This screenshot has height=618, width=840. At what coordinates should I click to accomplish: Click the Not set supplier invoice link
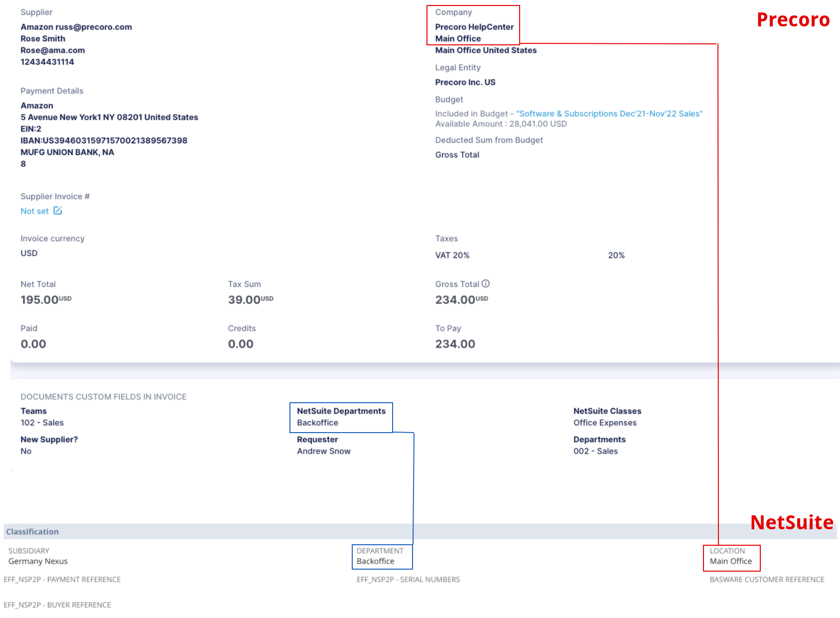tap(34, 211)
